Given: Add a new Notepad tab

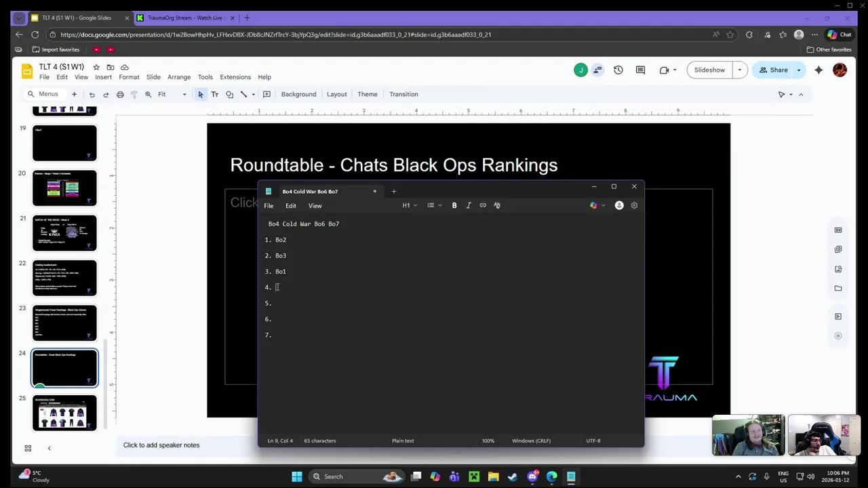Looking at the screenshot, I should coord(394,191).
